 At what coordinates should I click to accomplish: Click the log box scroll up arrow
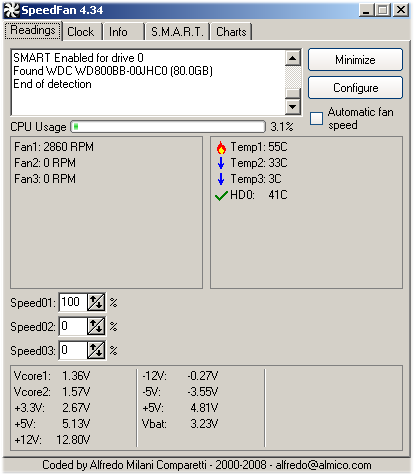[x=293, y=58]
